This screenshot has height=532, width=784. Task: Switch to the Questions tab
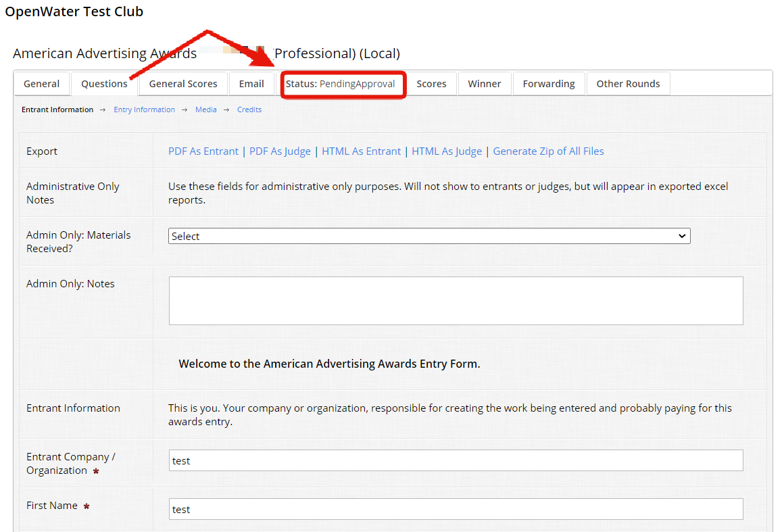(x=104, y=84)
